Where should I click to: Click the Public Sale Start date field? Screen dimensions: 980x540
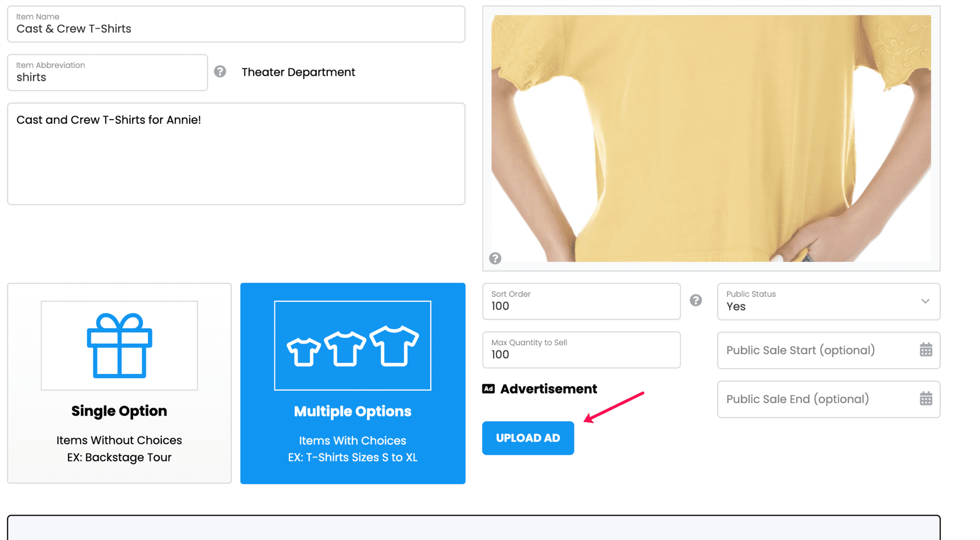[x=829, y=351]
